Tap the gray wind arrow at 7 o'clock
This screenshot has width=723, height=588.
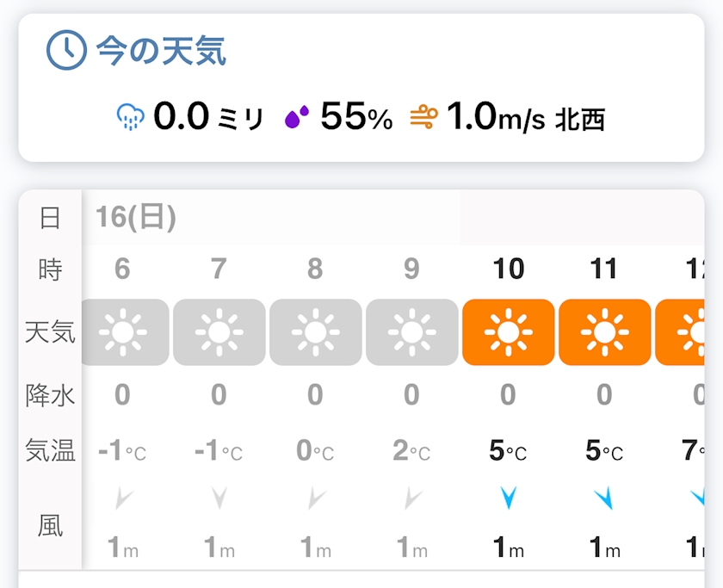219,497
